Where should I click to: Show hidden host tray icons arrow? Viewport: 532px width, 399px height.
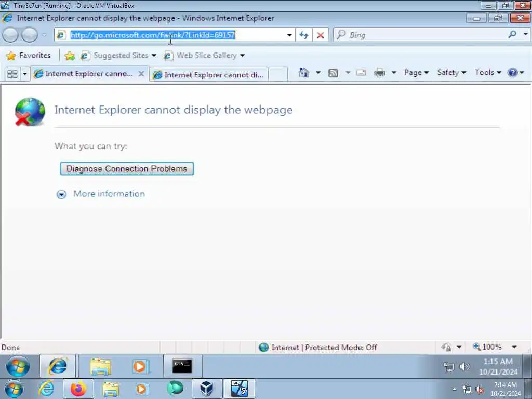click(x=454, y=389)
